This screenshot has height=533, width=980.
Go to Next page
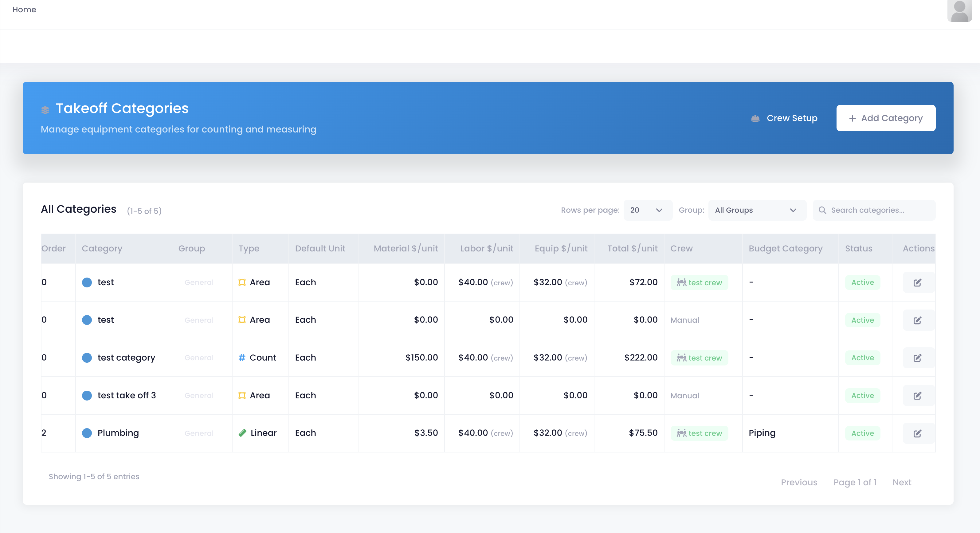[902, 482]
